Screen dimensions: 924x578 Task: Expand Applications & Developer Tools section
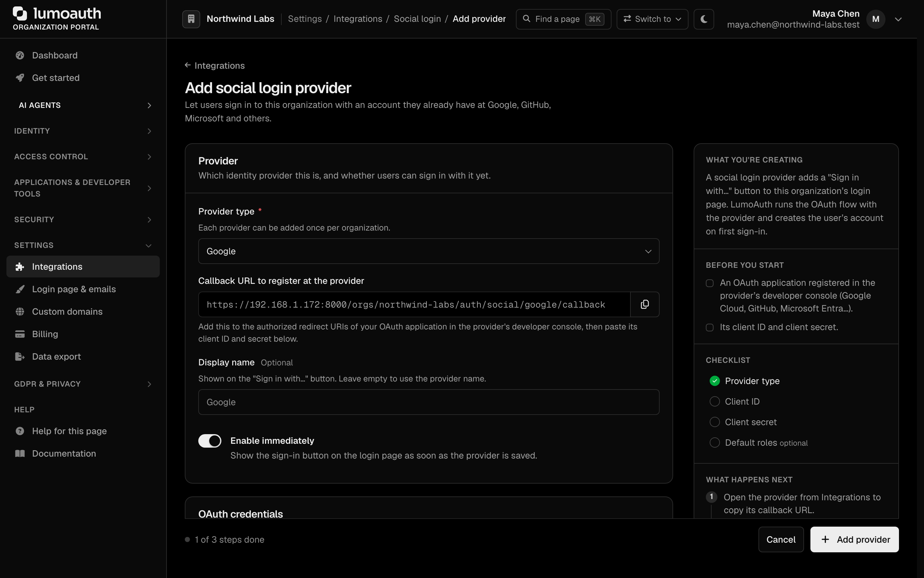pyautogui.click(x=83, y=188)
